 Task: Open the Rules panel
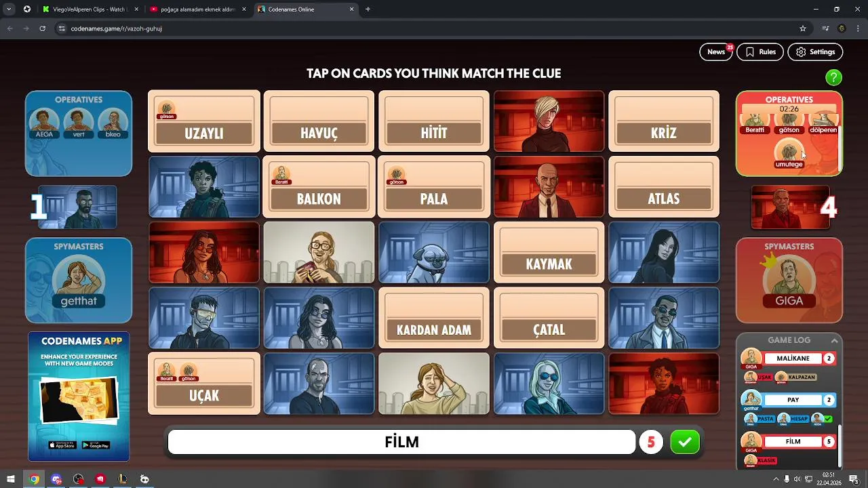pos(760,52)
